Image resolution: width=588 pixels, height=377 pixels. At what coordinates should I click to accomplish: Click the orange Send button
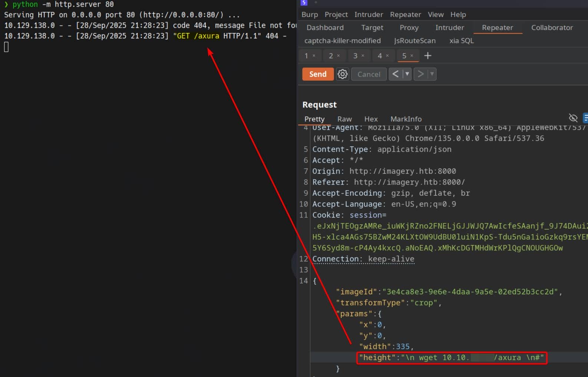pos(318,74)
